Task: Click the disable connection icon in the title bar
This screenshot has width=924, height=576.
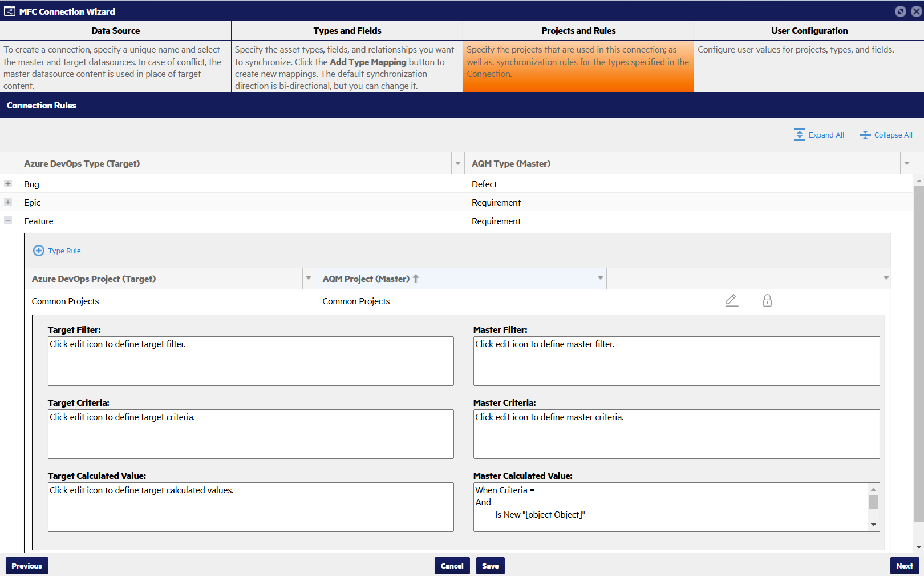Action: click(899, 11)
